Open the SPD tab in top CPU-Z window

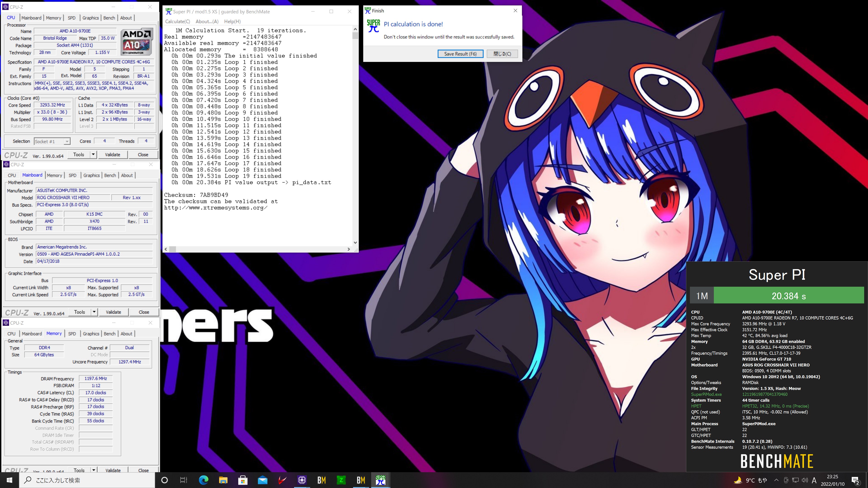(x=71, y=18)
